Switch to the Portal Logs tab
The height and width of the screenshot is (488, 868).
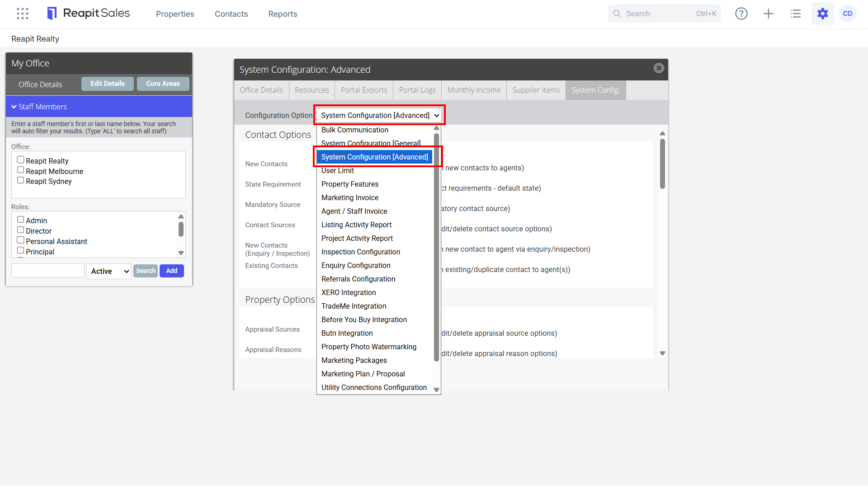(417, 90)
